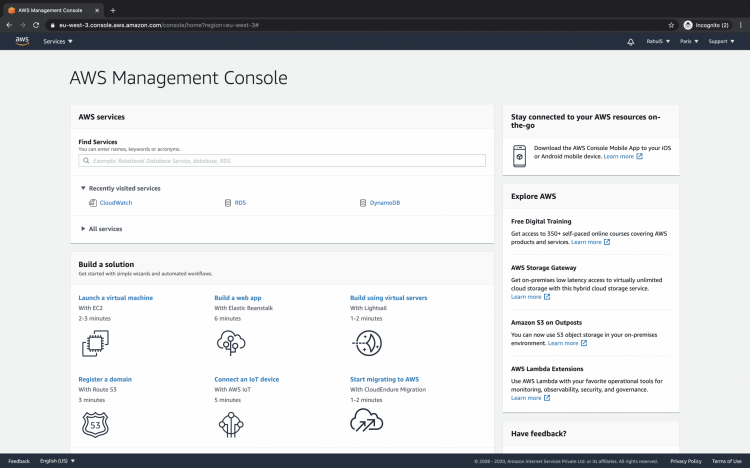Image resolution: width=750 pixels, height=468 pixels.
Task: Click the RDS database icon
Action: pyautogui.click(x=228, y=203)
